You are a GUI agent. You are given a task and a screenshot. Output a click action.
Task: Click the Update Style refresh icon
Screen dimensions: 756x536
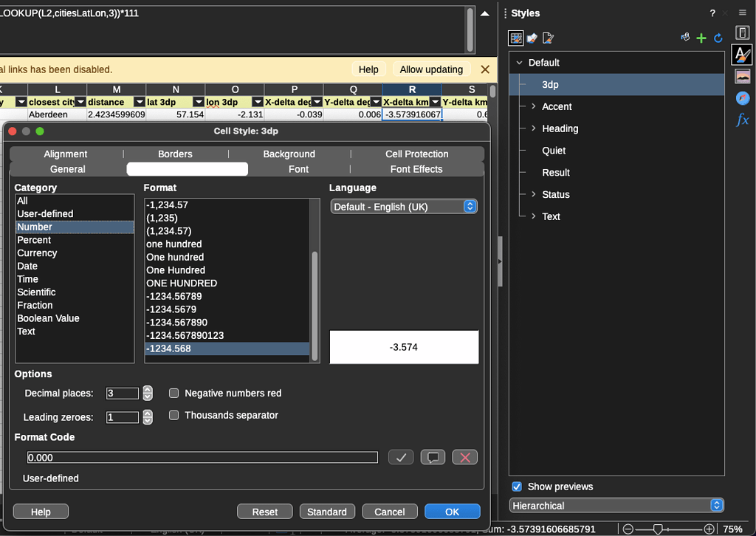click(718, 38)
